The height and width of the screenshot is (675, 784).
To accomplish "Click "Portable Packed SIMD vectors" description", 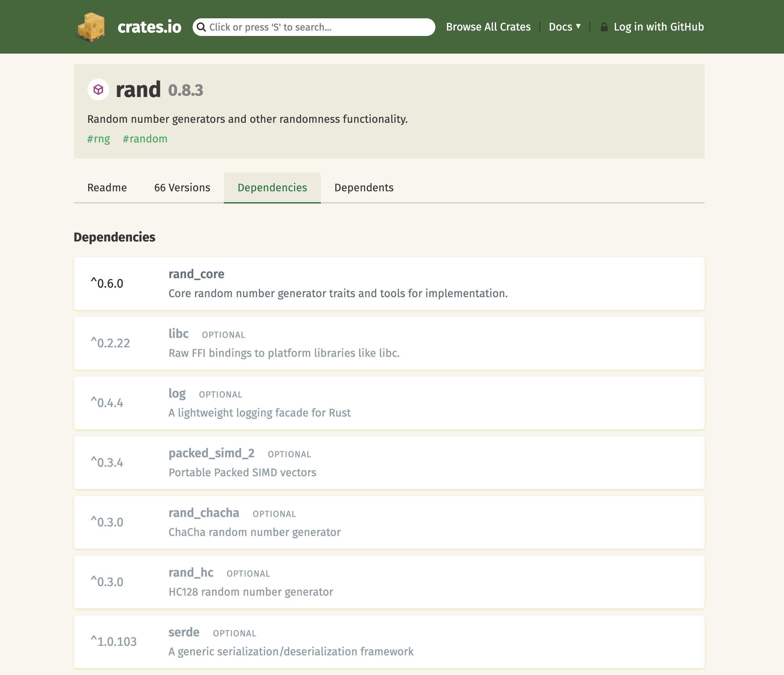I will (x=242, y=473).
